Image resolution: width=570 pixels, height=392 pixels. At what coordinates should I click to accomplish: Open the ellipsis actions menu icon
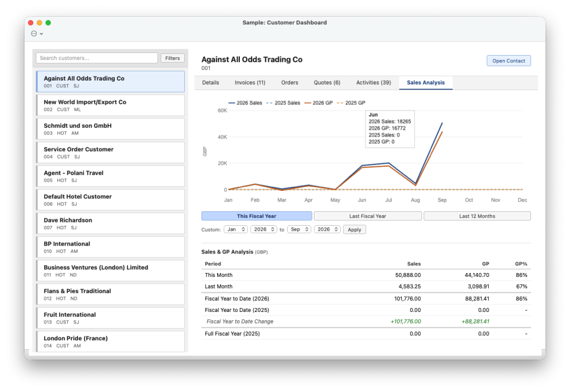point(34,33)
